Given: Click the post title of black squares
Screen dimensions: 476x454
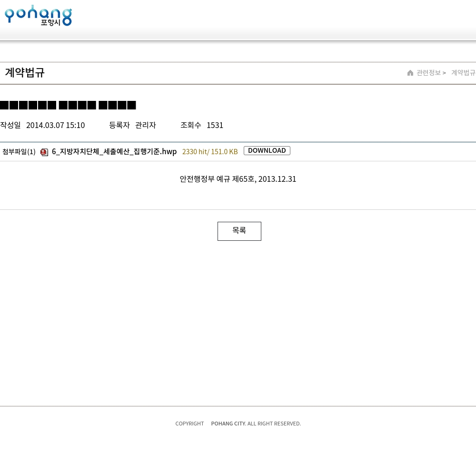Looking at the screenshot, I should tap(68, 105).
